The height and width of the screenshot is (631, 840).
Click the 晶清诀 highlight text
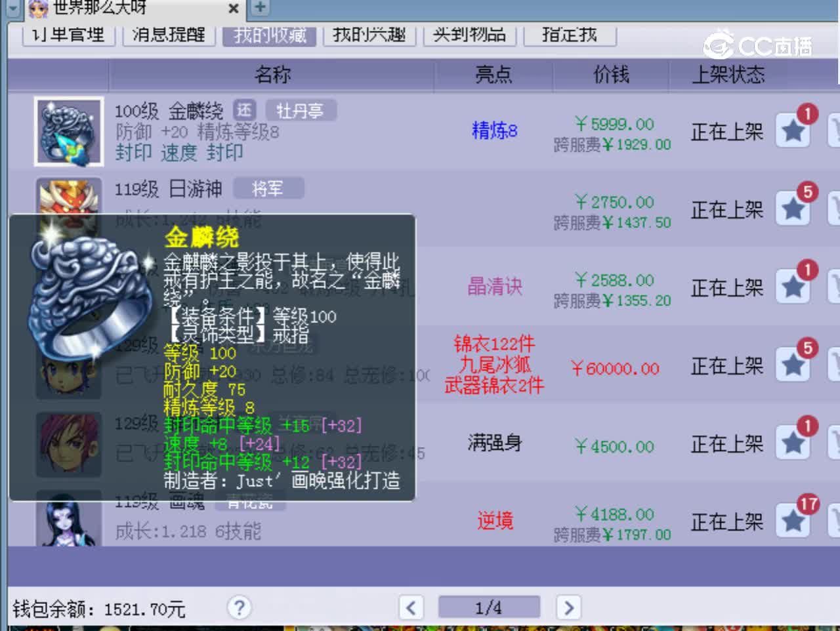[x=495, y=286]
